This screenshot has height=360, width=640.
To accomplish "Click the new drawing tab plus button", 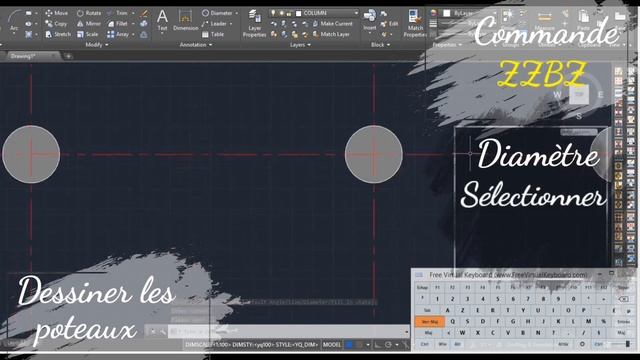I will coord(69,56).
